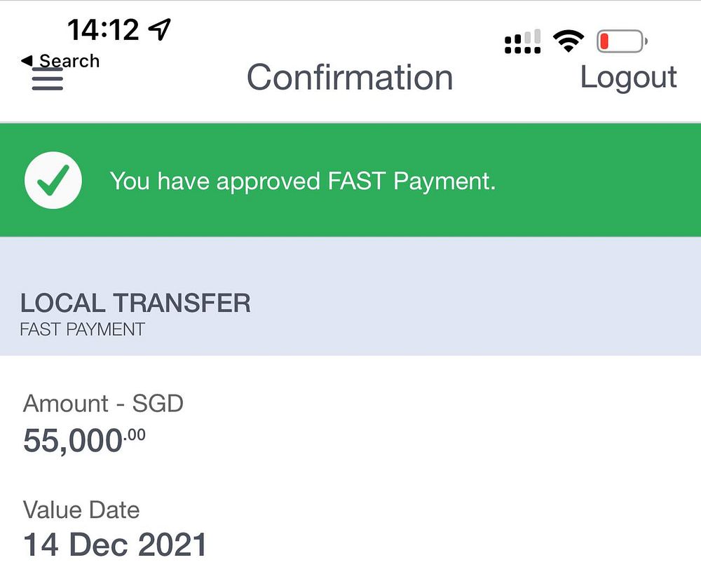
Task: Tap the location services arrow icon
Action: point(160,29)
